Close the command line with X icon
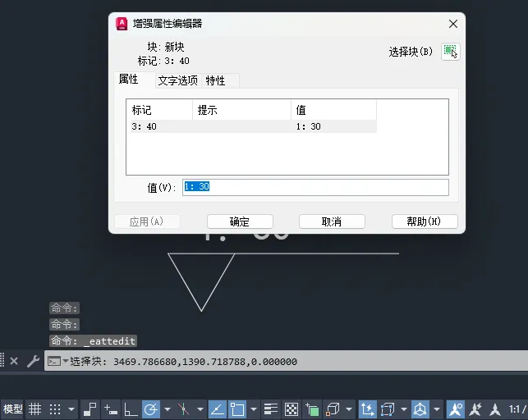This screenshot has height=420, width=528. pos(14,361)
